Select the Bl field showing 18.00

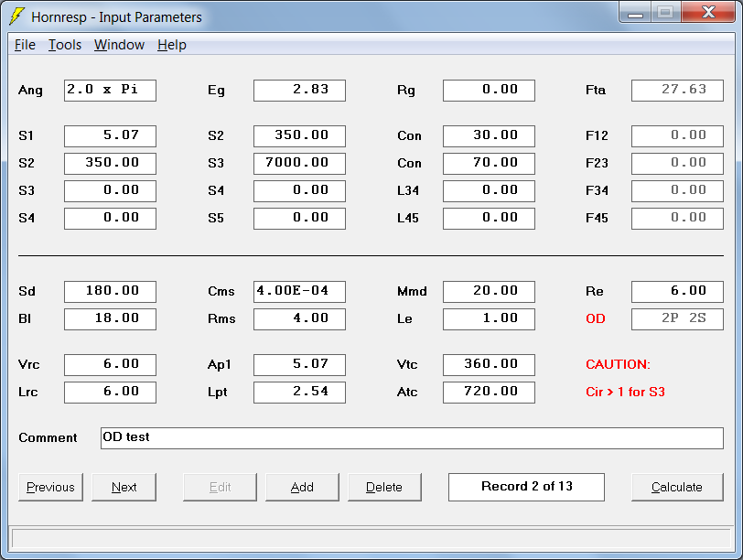(x=110, y=319)
